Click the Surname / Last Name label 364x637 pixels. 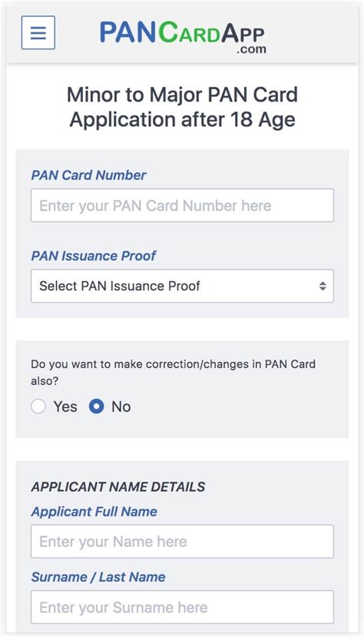[98, 577]
